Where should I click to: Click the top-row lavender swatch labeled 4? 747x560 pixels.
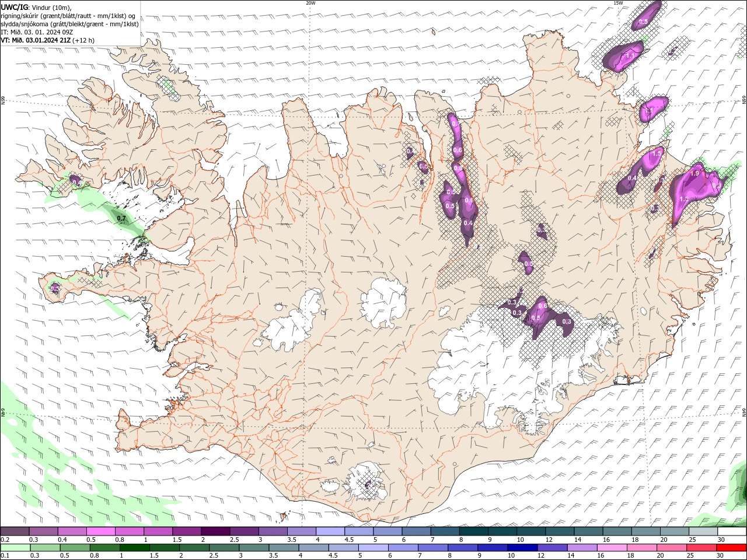tap(330, 531)
